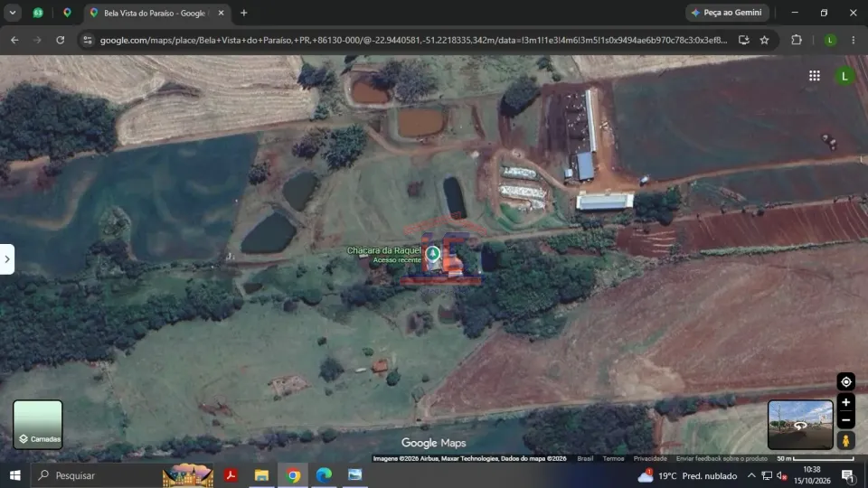Click the Peça ao Gemini button
Screen dimensions: 868x488
tap(727, 13)
